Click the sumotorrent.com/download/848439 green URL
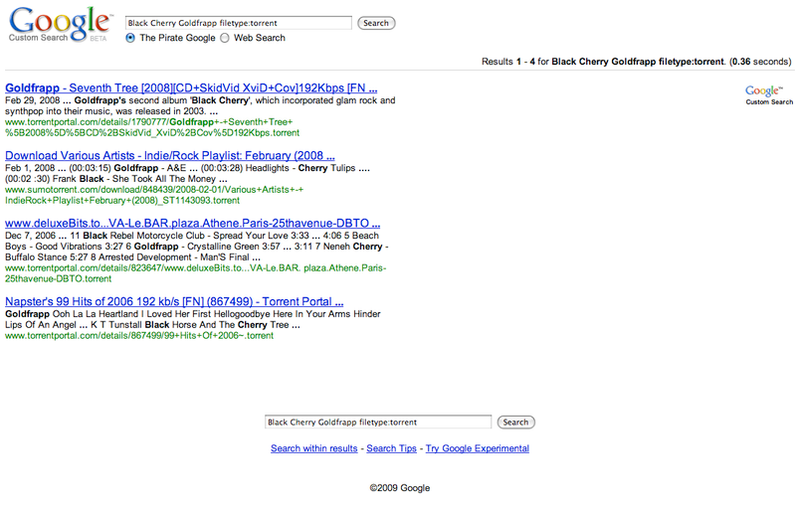This screenshot has height=512, width=800. click(x=154, y=195)
